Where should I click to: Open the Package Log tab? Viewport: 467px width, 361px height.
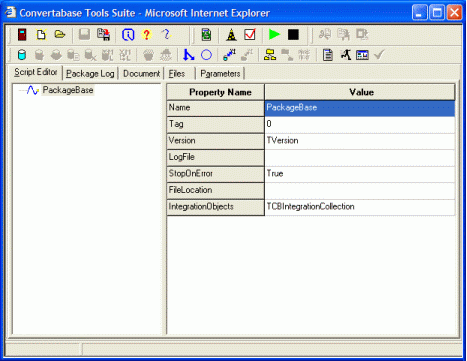pyautogui.click(x=90, y=73)
